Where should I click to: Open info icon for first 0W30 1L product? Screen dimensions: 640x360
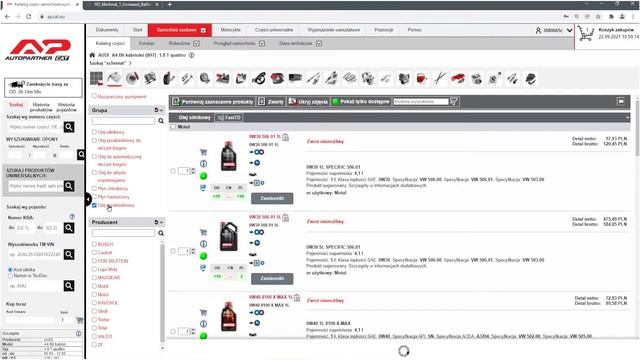pos(203,164)
